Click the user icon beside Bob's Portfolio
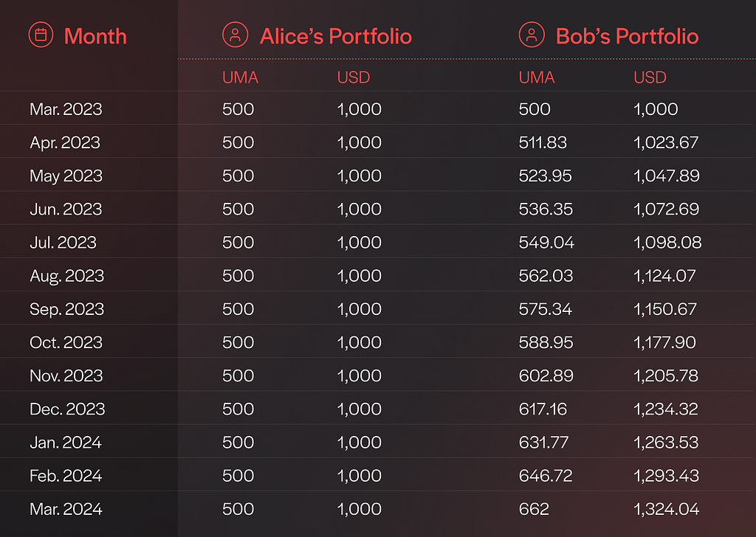756x537 pixels. click(532, 35)
